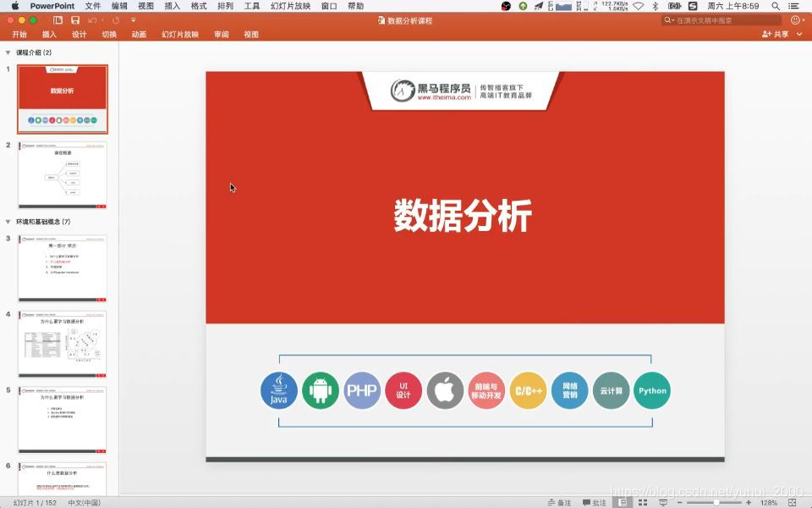Switch to Normal view icon in status bar
Viewport: 812px width, 508px height.
point(623,502)
